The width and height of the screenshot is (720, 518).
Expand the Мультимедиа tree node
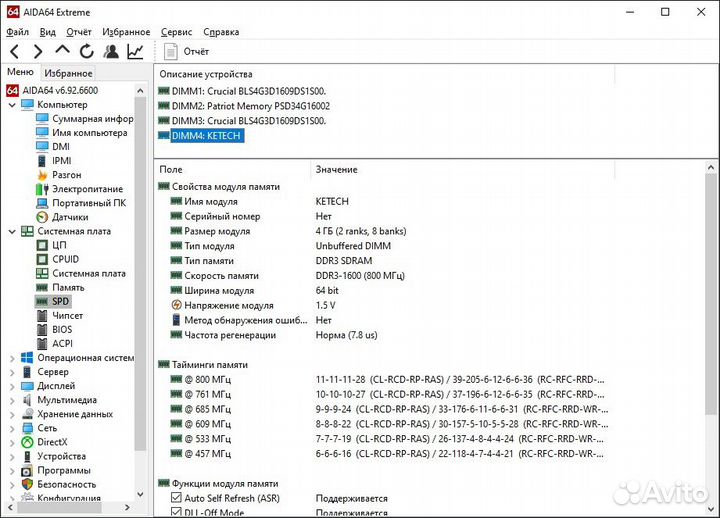(x=12, y=400)
